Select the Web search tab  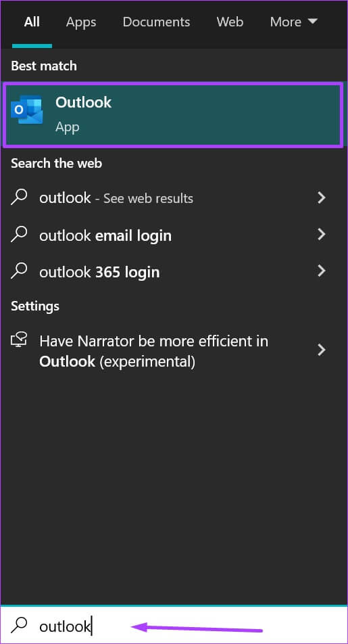point(230,22)
